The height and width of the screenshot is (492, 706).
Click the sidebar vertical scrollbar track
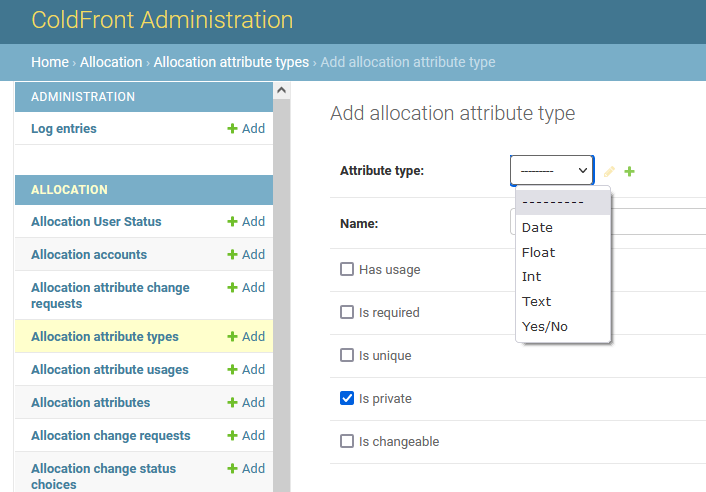coord(281,295)
